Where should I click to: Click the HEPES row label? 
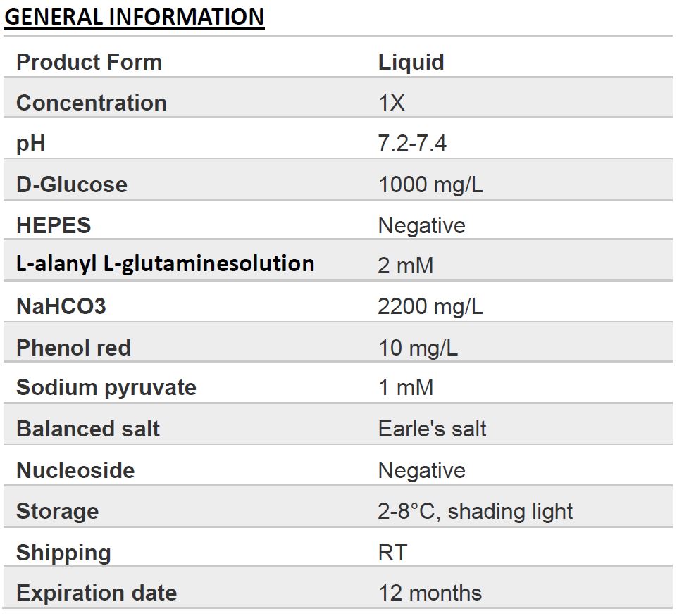pos(54,225)
